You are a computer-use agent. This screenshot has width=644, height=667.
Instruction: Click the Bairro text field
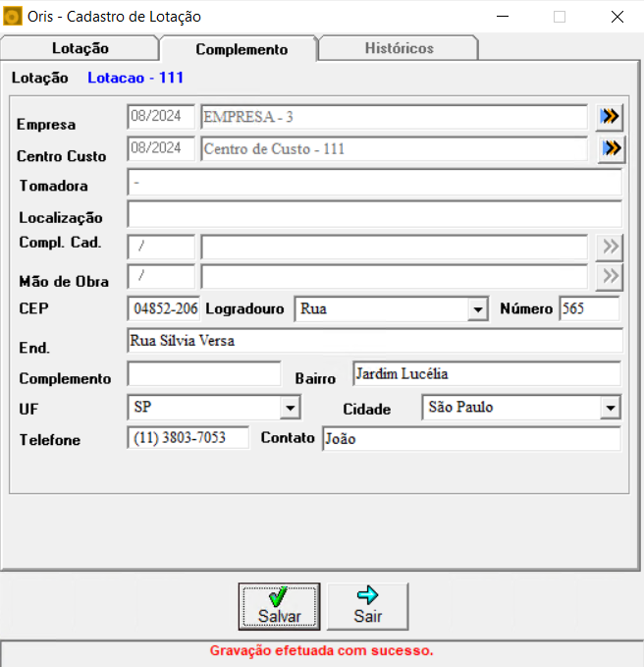487,374
